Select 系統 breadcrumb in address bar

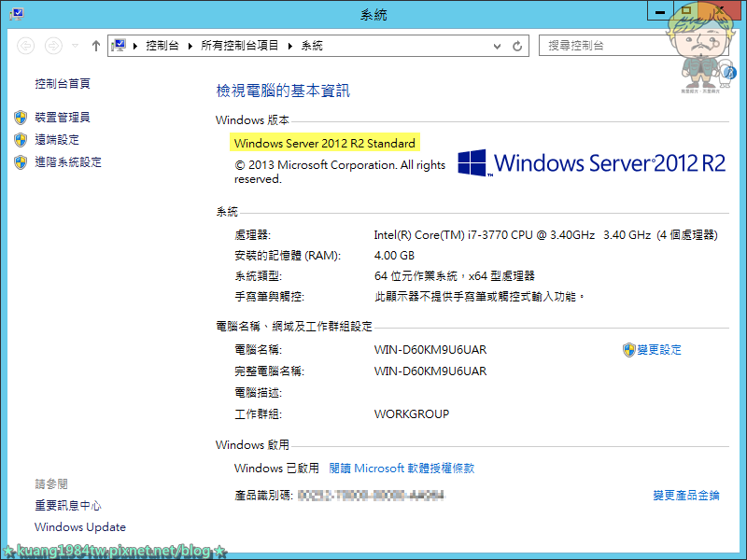pyautogui.click(x=312, y=46)
